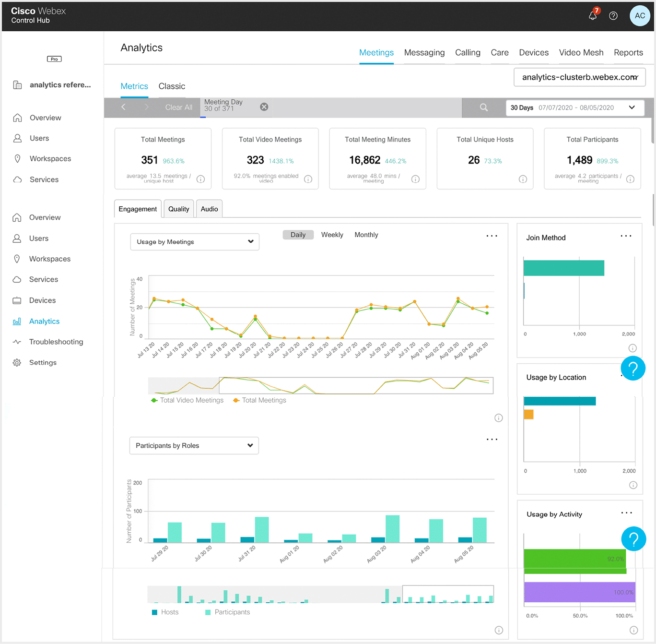The image size is (656, 644).
Task: Open the Participants by Roles dropdown
Action: click(194, 445)
